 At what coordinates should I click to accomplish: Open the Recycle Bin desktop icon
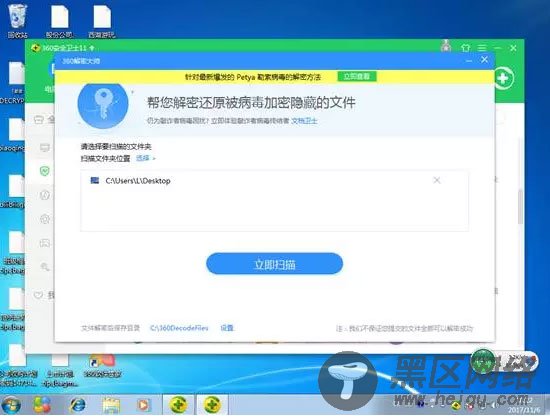(17, 20)
